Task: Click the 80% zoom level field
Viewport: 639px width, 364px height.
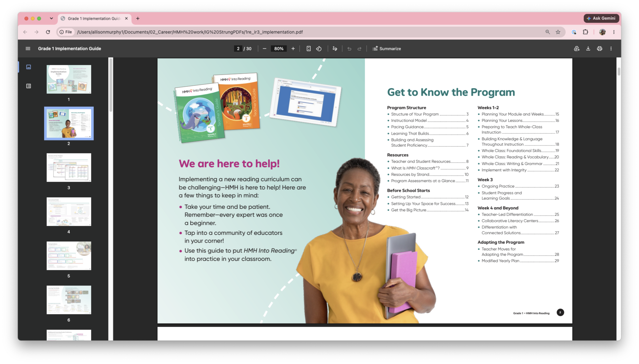Action: click(x=279, y=49)
